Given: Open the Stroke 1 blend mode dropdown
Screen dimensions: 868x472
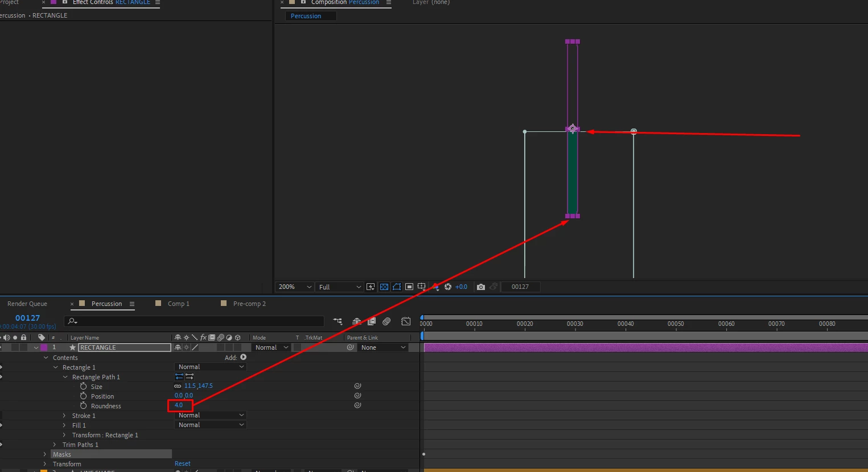Looking at the screenshot, I should [210, 415].
